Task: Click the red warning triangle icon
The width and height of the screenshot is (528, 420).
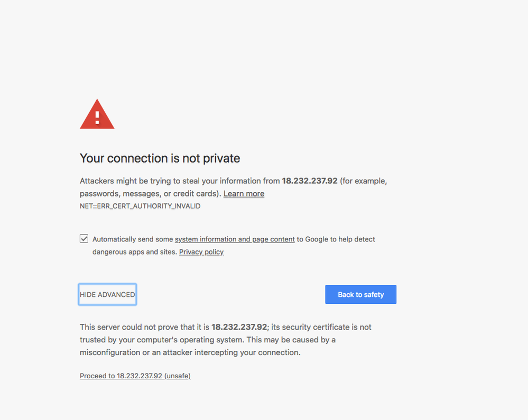Action: click(x=97, y=114)
